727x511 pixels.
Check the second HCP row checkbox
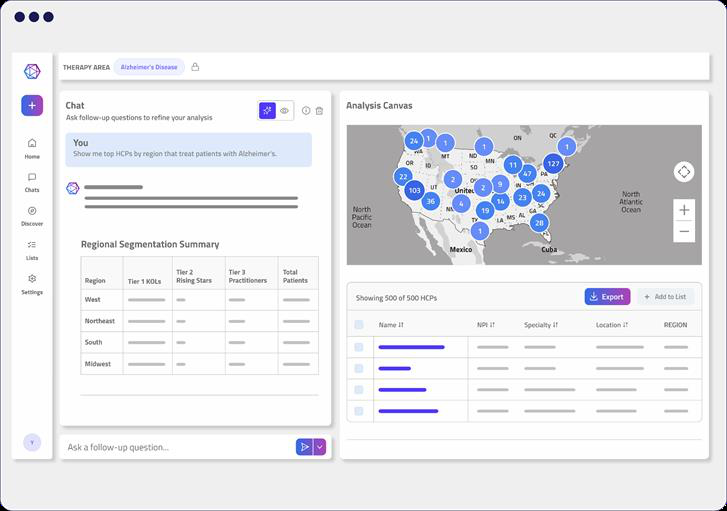tap(359, 368)
